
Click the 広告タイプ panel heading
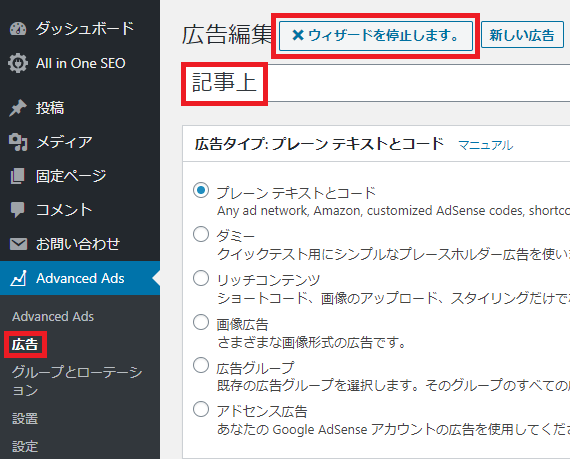tap(319, 144)
